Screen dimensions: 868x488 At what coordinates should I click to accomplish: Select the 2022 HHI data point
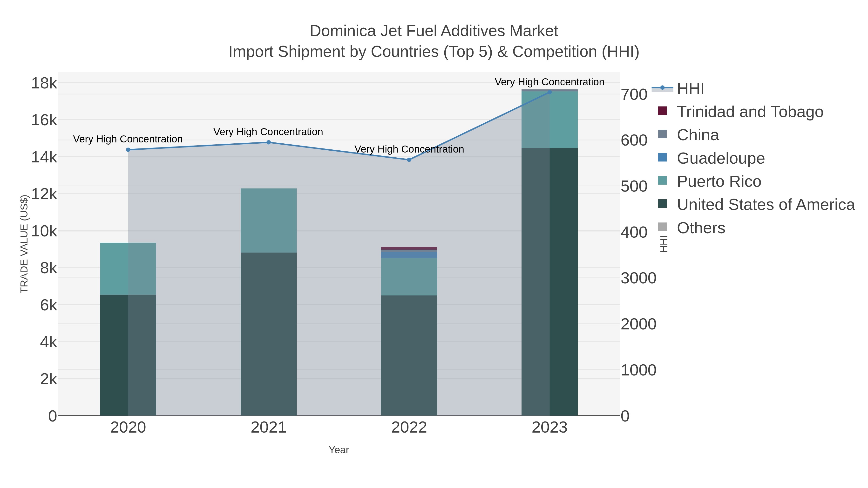tap(409, 160)
